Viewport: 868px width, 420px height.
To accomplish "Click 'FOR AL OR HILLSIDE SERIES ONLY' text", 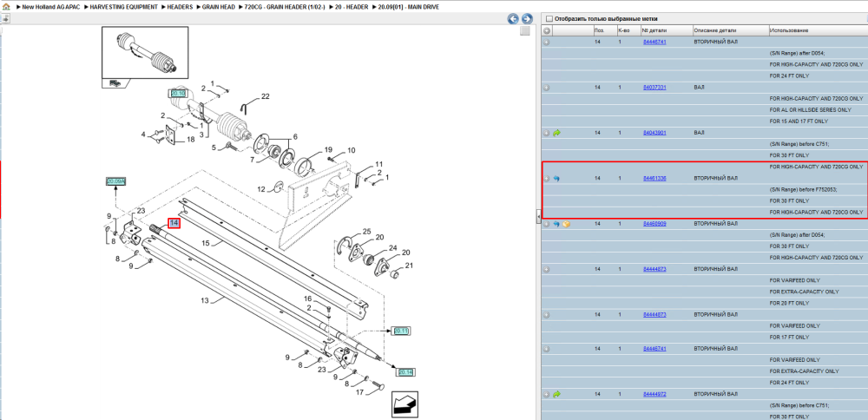I will (x=811, y=110).
